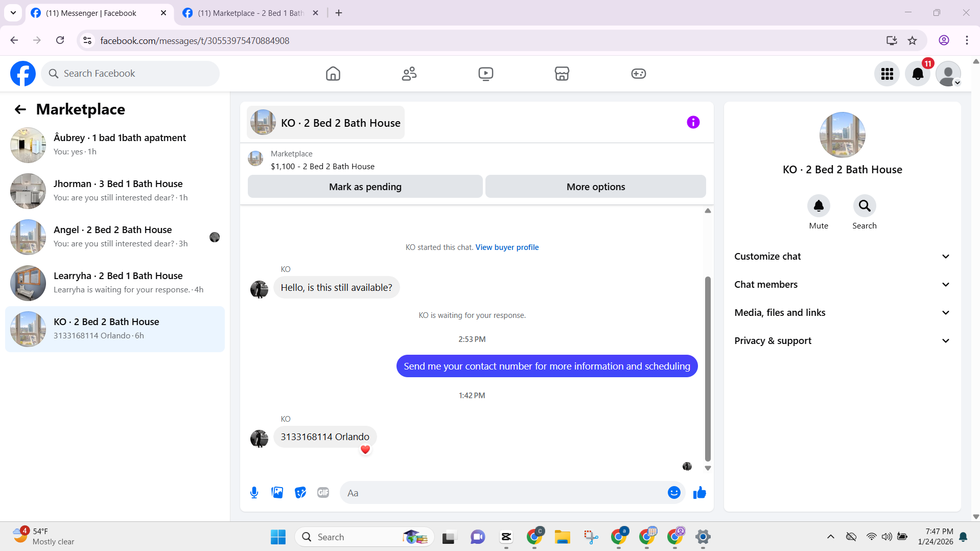Show hidden system tray icons chevron

(830, 537)
